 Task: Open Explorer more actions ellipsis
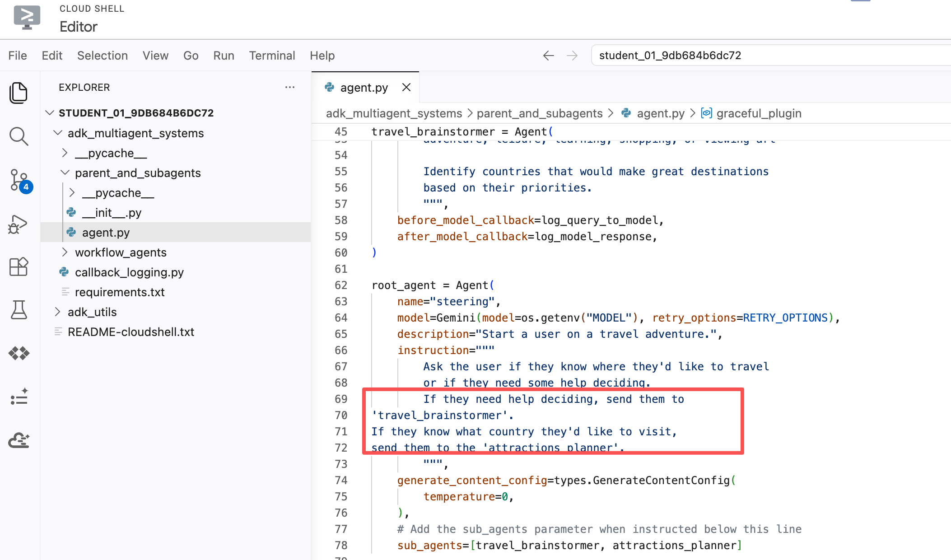[290, 87]
